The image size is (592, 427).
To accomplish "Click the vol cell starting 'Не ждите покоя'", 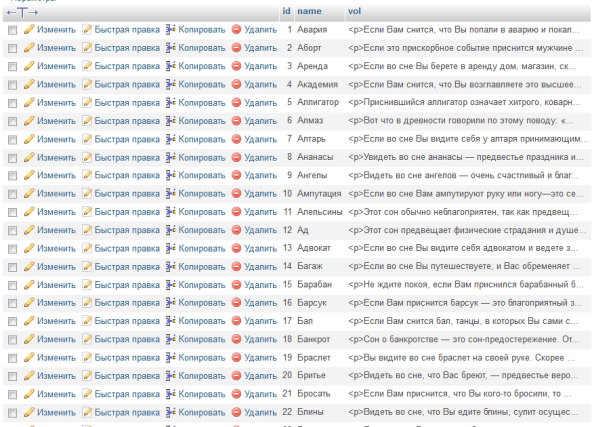I will point(466,284).
